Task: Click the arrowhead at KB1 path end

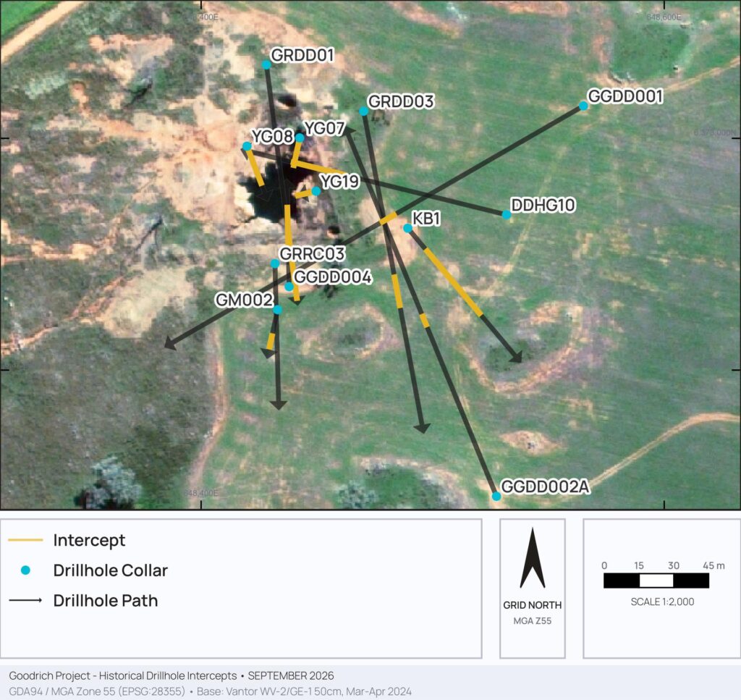Action: (x=517, y=357)
